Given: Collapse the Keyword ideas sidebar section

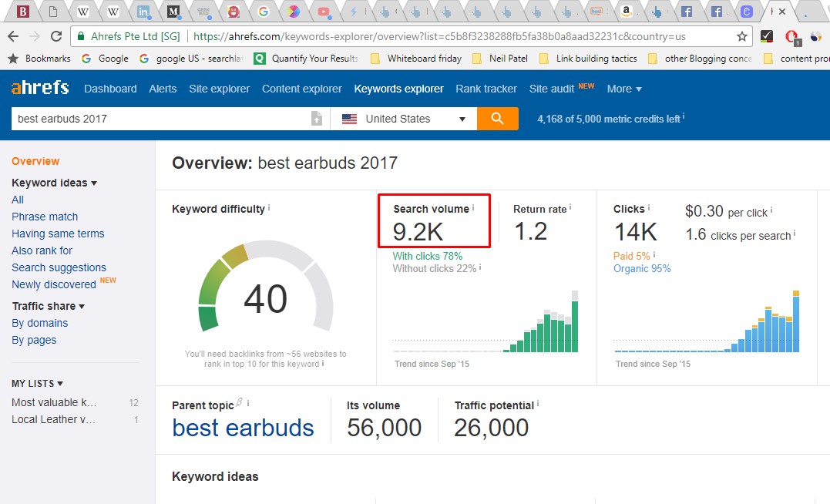Looking at the screenshot, I should point(54,183).
